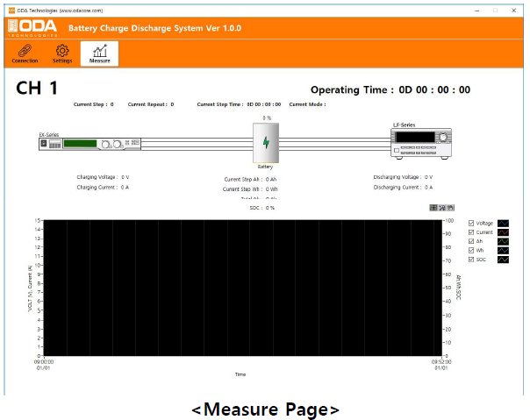Open the Settings page
Image resolution: width=530 pixels, height=420 pixels.
tap(62, 54)
